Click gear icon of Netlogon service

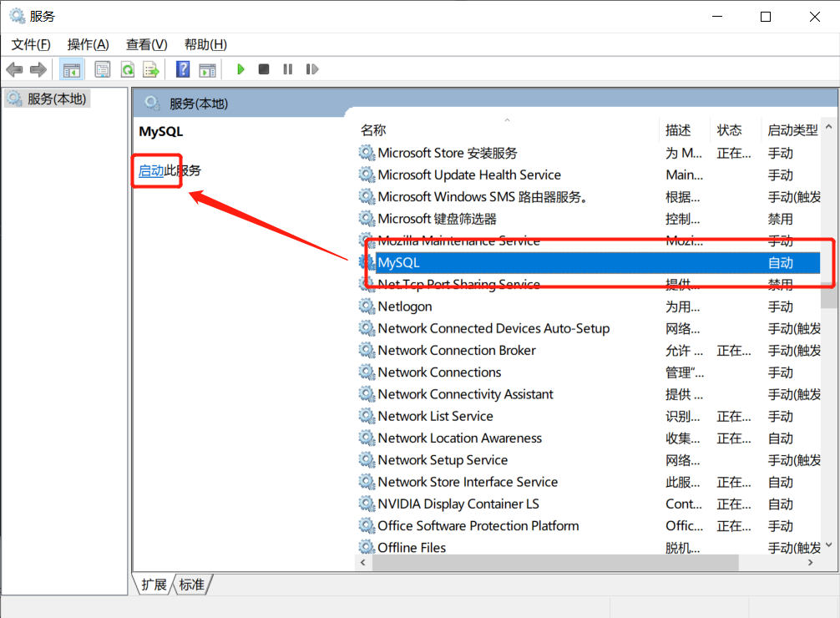(367, 306)
